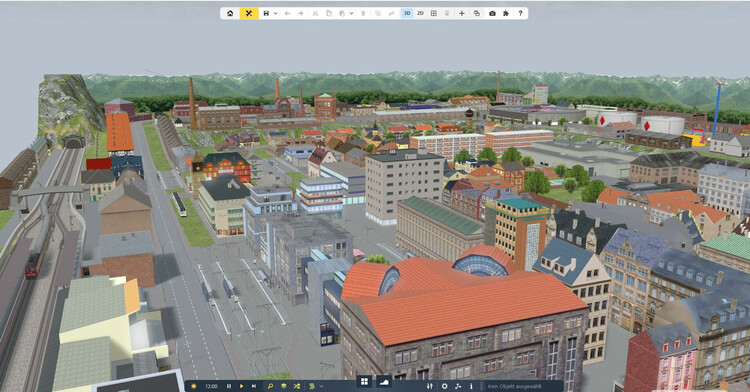This screenshot has height=392, width=750.
Task: Delete selection with trash icon
Action: pos(364,13)
